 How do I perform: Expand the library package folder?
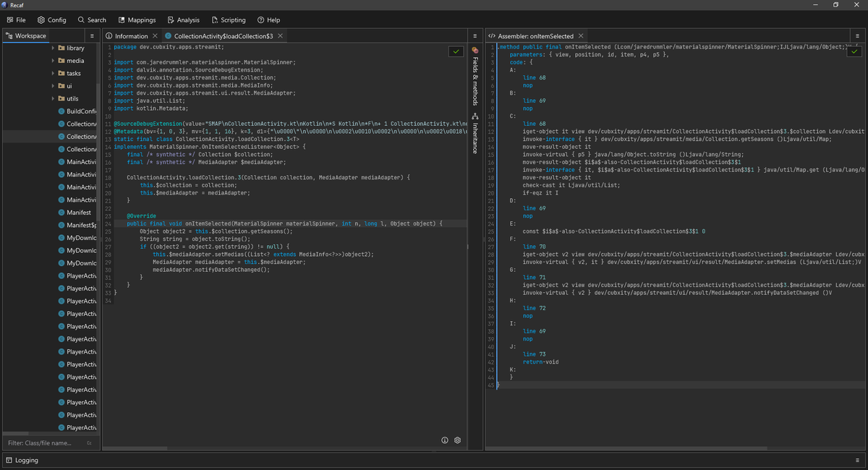click(53, 48)
